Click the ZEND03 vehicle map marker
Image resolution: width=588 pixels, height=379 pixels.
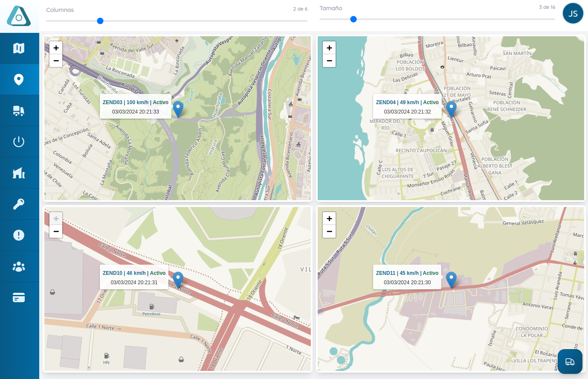[x=178, y=109]
